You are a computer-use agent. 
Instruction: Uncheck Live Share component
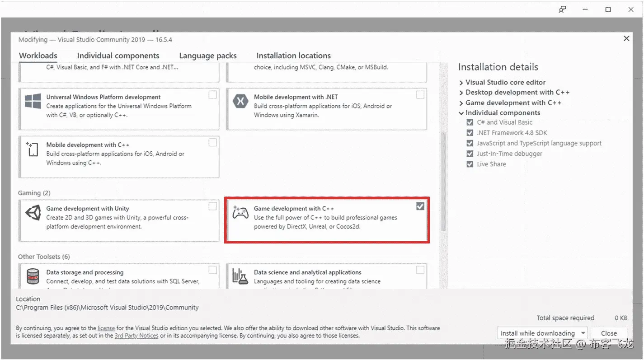tap(470, 164)
